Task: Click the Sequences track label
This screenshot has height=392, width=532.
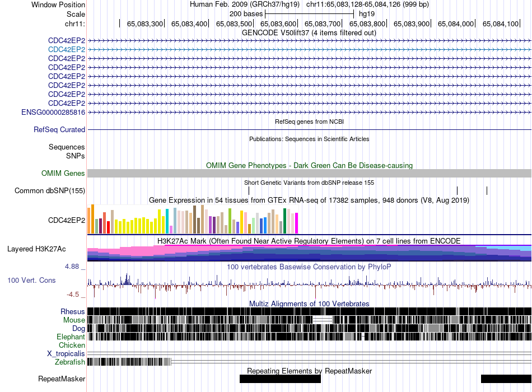Action: (x=67, y=147)
